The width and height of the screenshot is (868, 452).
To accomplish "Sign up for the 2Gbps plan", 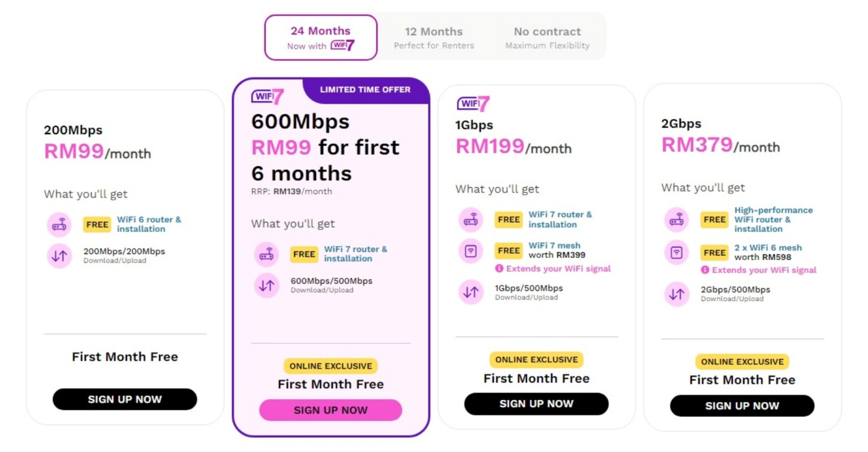I will [x=742, y=406].
